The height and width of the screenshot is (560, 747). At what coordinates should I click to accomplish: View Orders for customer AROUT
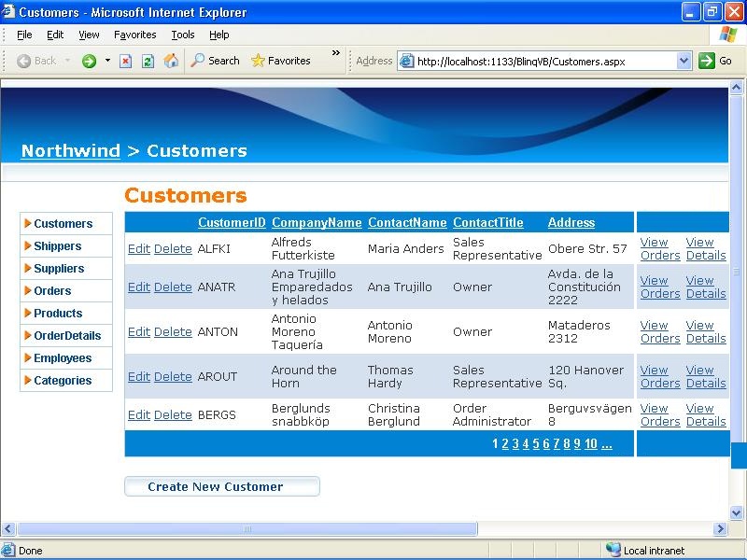(x=660, y=376)
